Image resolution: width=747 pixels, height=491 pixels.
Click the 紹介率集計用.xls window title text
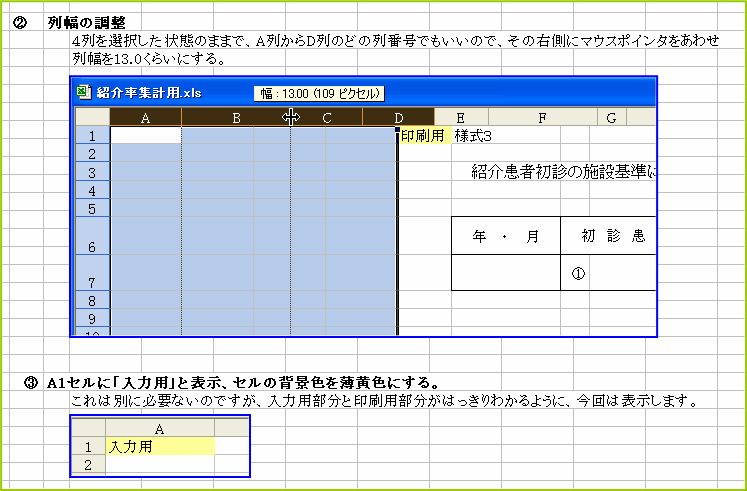click(149, 93)
